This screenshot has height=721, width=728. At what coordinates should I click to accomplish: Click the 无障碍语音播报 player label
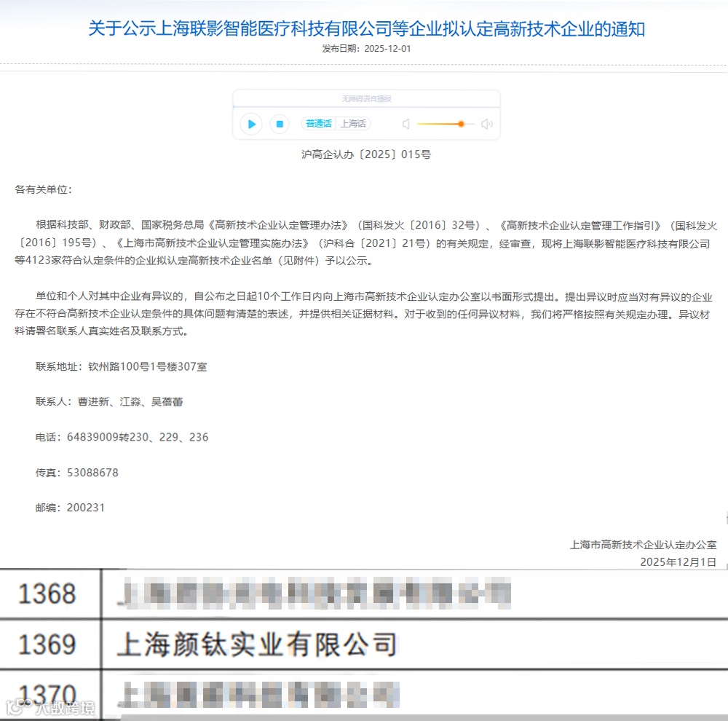(x=366, y=98)
